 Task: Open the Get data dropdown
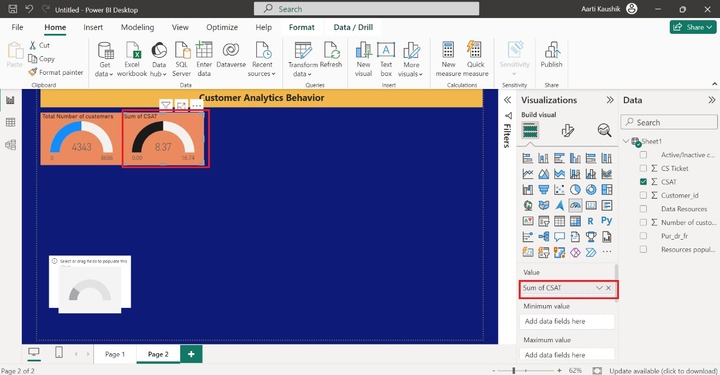105,60
